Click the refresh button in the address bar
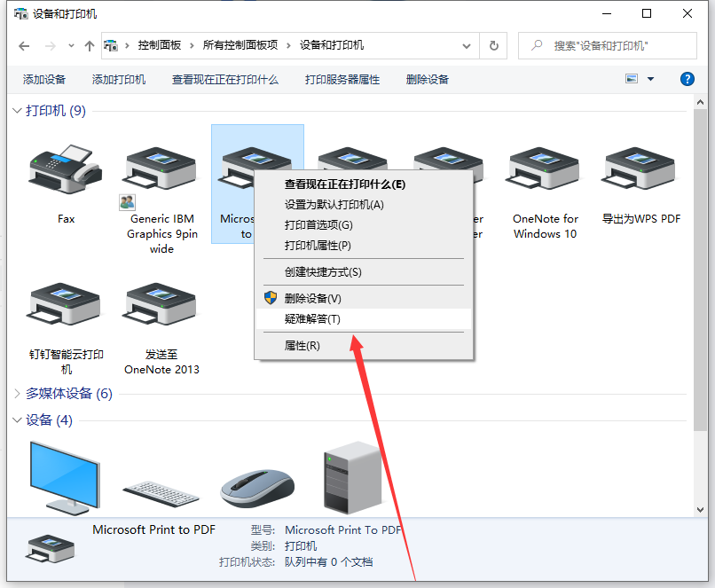Image resolution: width=715 pixels, height=588 pixels. pyautogui.click(x=494, y=45)
